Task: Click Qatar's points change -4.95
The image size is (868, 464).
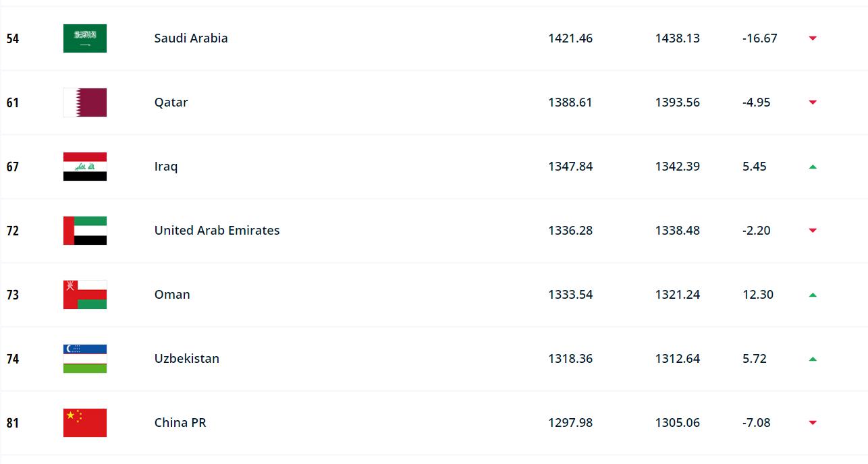Action: point(756,103)
